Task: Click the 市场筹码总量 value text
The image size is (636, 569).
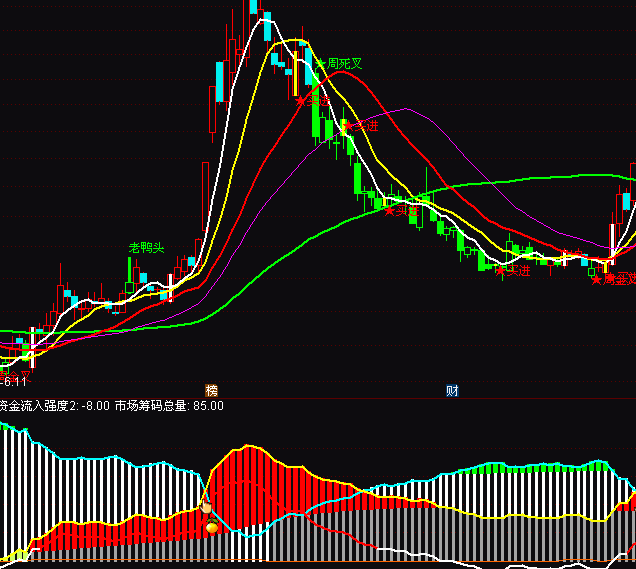Action: coord(169,406)
